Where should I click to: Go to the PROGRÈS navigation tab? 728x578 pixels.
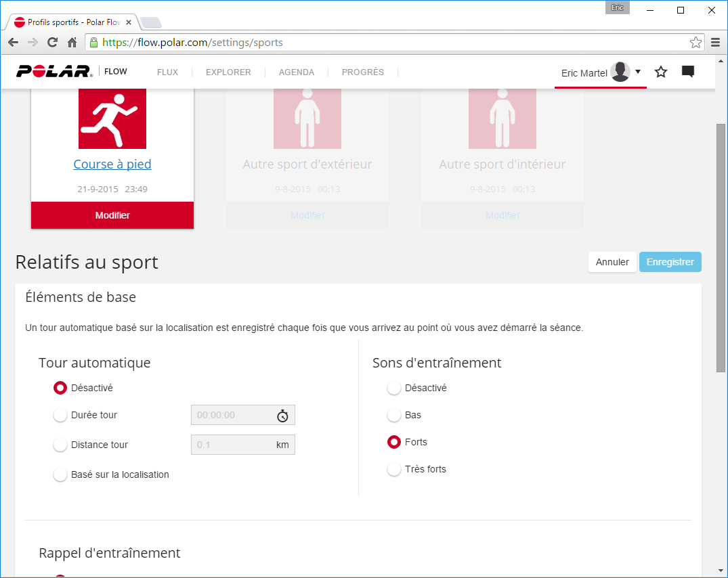click(x=362, y=72)
